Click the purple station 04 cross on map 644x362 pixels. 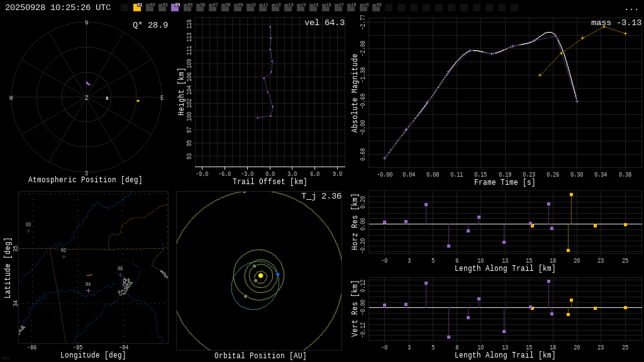point(88,290)
